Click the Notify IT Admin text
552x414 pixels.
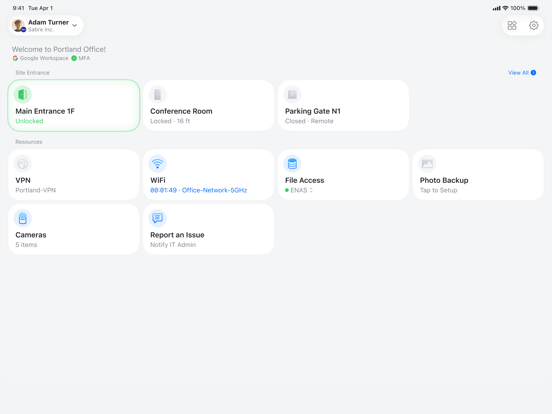[173, 245]
